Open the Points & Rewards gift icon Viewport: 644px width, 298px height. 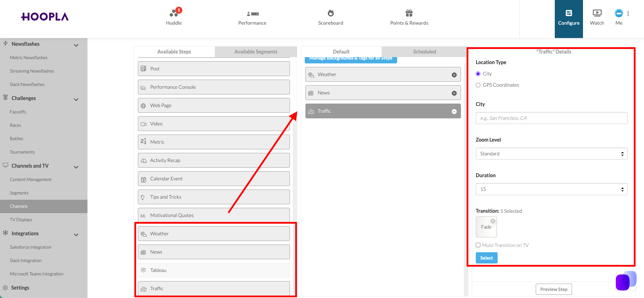tap(409, 13)
